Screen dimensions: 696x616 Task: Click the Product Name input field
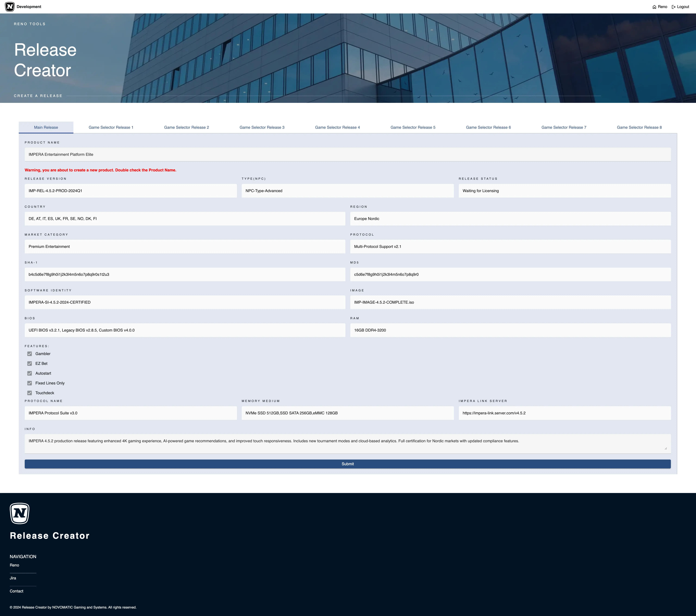(347, 154)
